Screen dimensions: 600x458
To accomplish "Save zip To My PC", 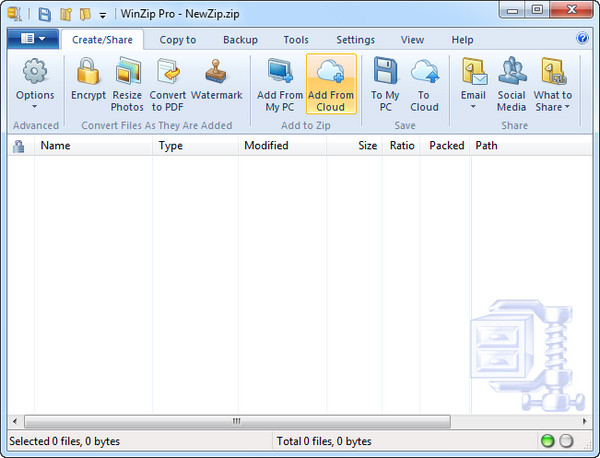I will [x=385, y=73].
